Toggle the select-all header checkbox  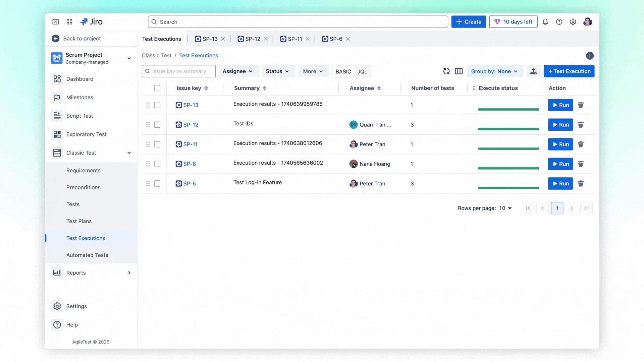157,88
